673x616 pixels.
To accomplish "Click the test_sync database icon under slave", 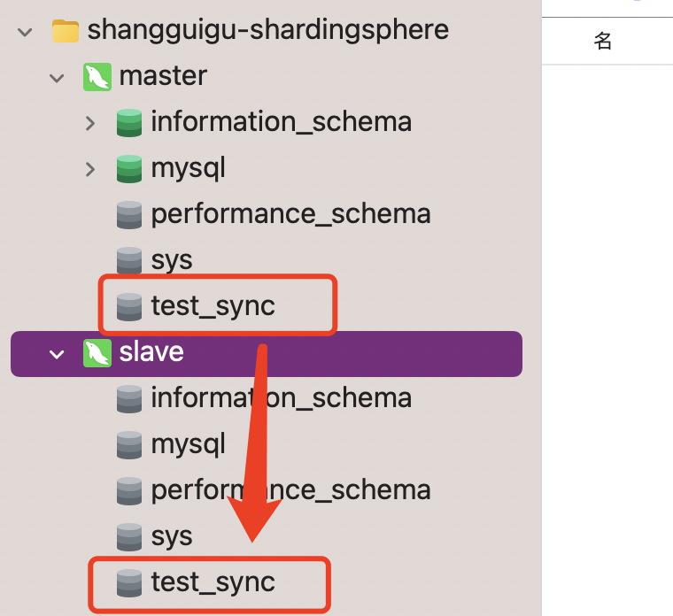I will click(x=129, y=582).
